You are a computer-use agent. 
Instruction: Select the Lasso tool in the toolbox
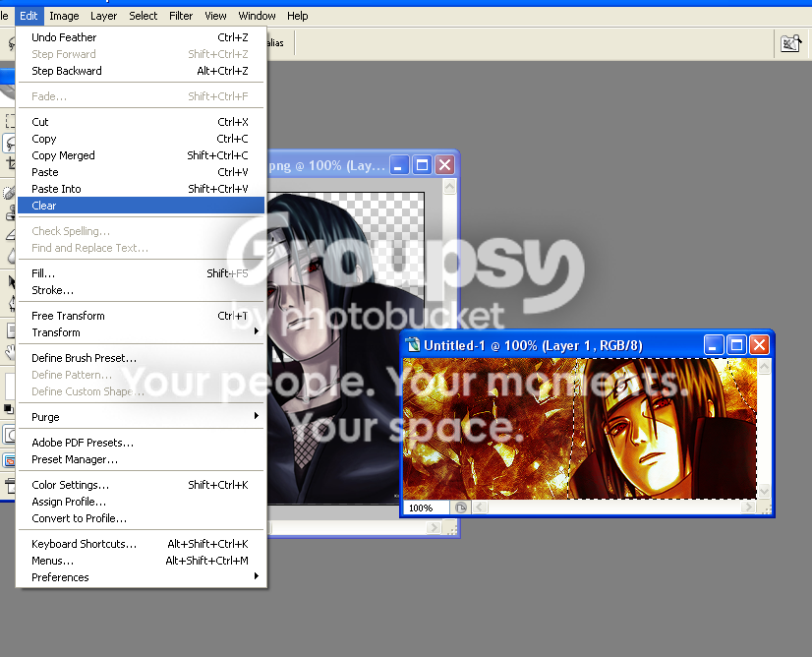(9, 143)
